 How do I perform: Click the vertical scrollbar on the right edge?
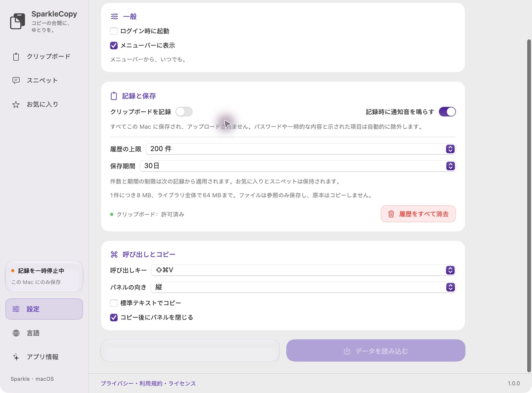coord(529,206)
